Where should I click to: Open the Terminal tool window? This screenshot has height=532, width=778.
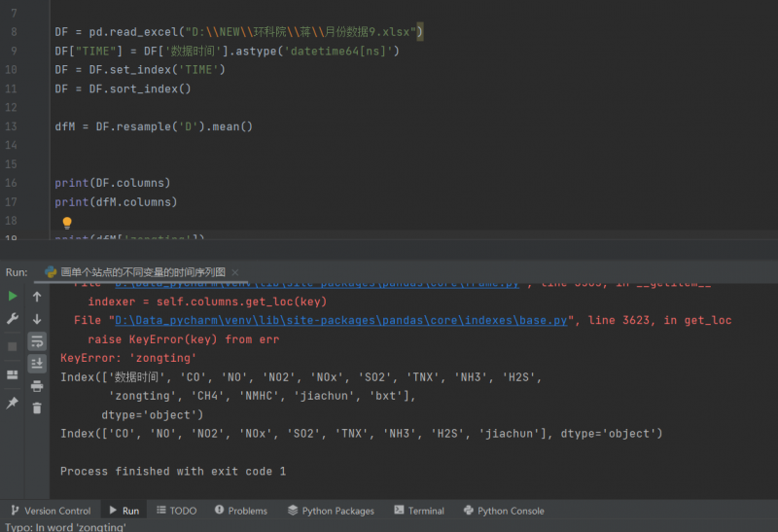(418, 511)
